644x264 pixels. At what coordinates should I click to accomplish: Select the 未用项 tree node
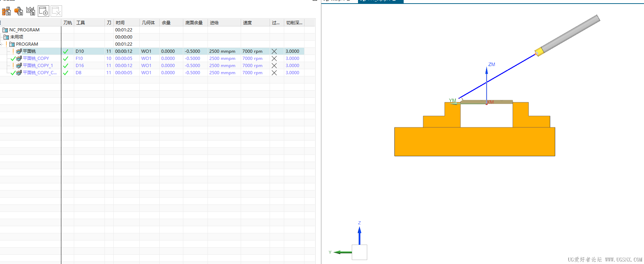click(17, 37)
